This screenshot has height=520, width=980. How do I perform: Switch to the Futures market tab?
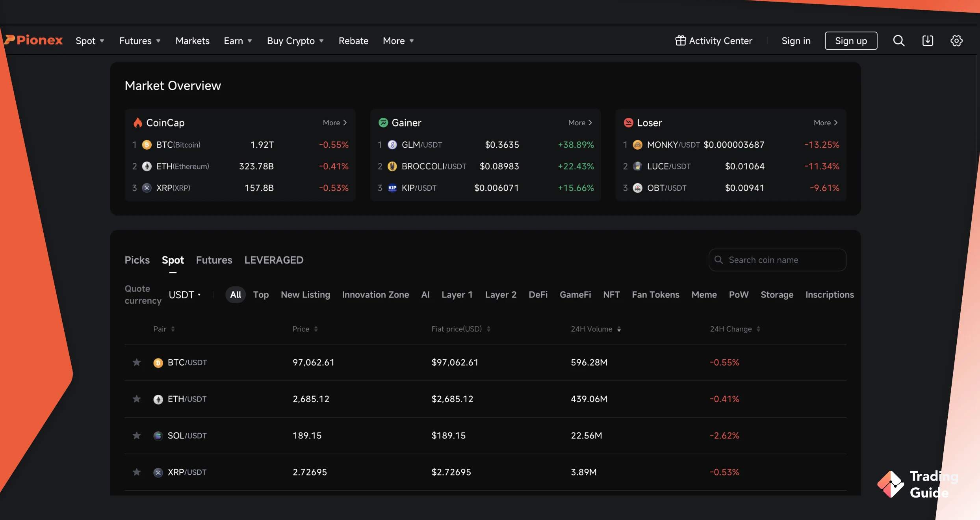click(214, 260)
